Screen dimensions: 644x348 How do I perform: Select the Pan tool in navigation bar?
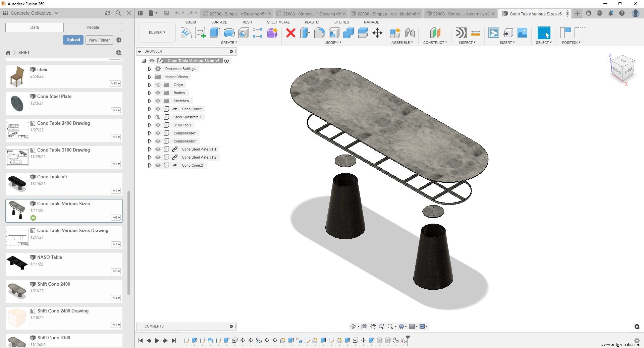click(x=373, y=326)
